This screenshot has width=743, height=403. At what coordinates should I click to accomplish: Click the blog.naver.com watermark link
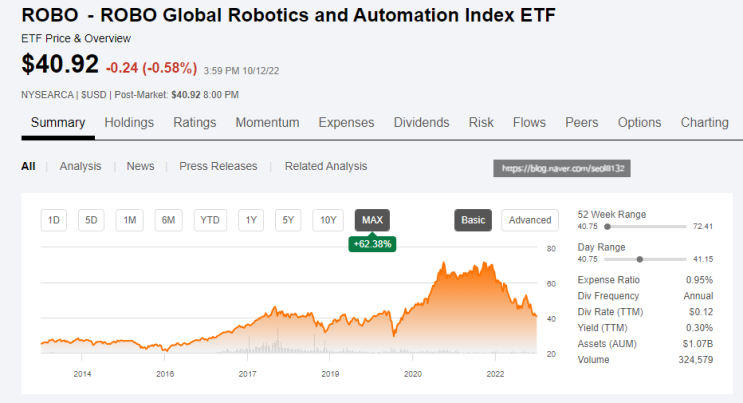click(562, 168)
